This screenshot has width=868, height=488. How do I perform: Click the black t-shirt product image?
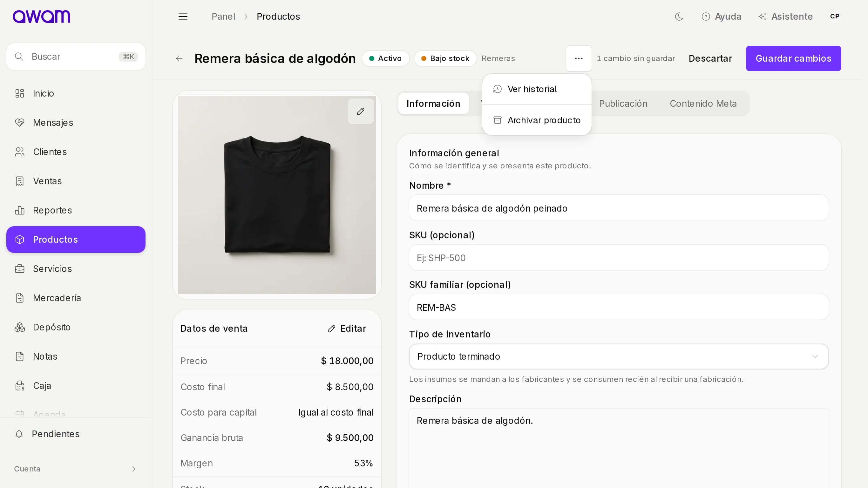(x=277, y=195)
